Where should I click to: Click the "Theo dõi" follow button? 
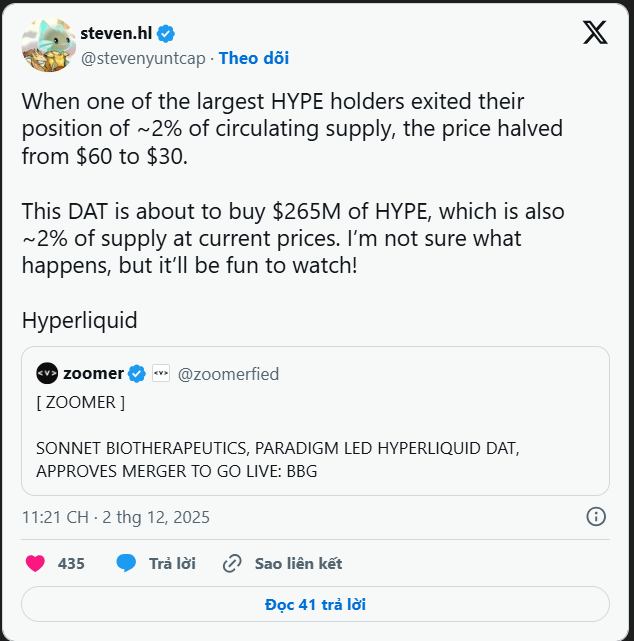254,58
